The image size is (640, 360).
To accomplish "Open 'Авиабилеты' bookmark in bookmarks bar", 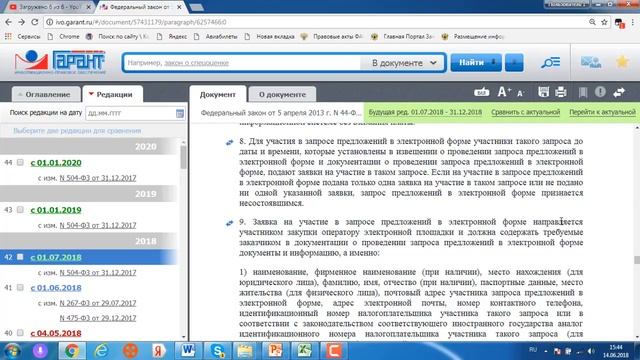I will (217, 36).
